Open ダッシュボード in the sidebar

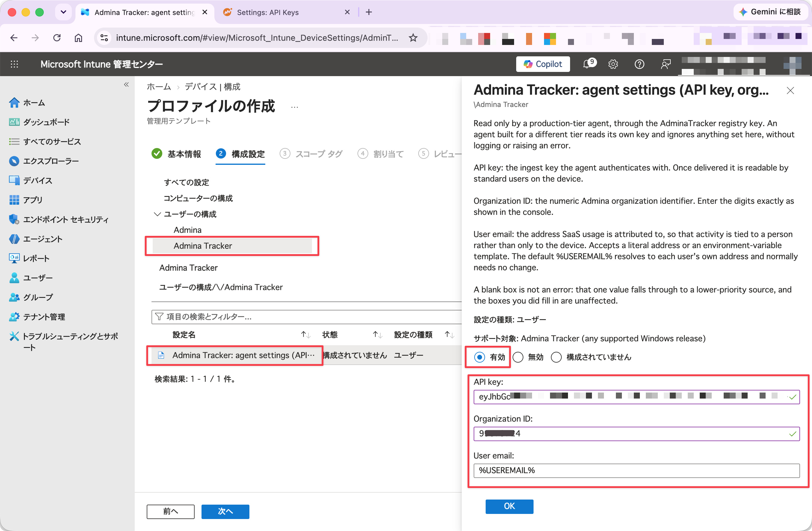39,122
